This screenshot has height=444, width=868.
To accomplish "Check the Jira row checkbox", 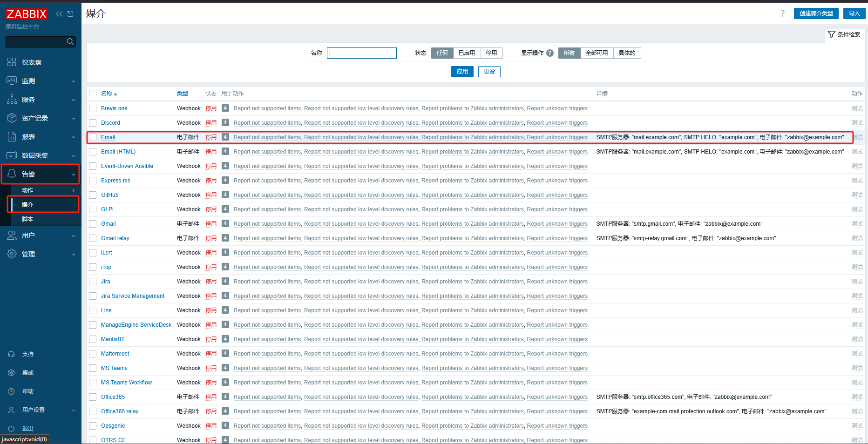I will point(93,282).
